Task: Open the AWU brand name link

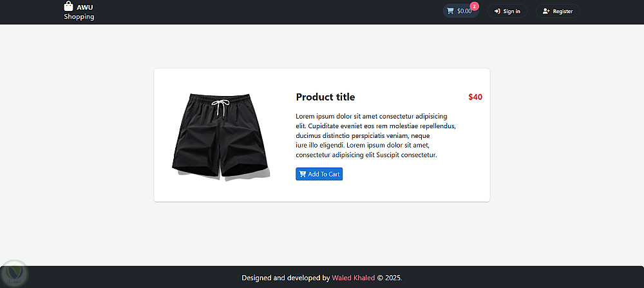Action: pyautogui.click(x=84, y=8)
